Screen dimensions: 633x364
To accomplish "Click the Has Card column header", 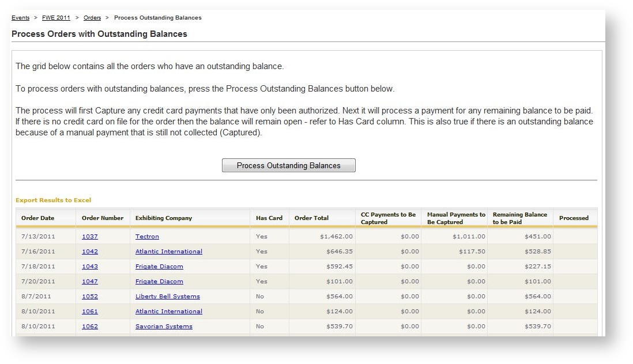I will [x=269, y=218].
